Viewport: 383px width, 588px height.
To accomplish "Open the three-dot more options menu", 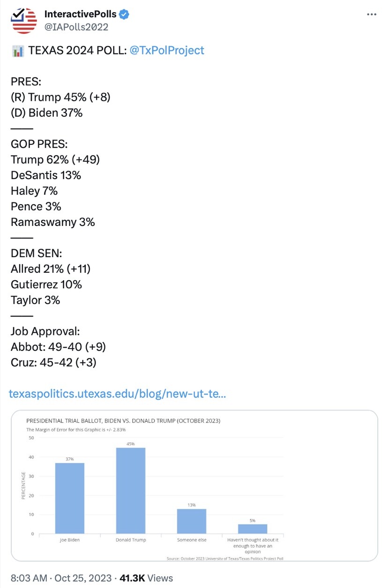I will 371,15.
